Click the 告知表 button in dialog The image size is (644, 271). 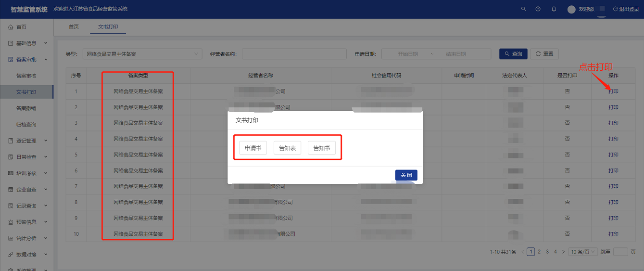pos(287,148)
